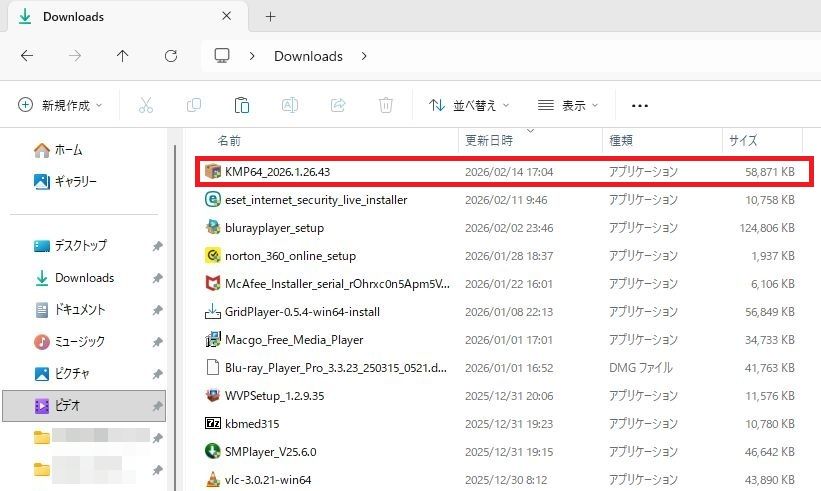Sort files by 更新日時 column header
This screenshot has height=491, width=821.
coord(488,141)
